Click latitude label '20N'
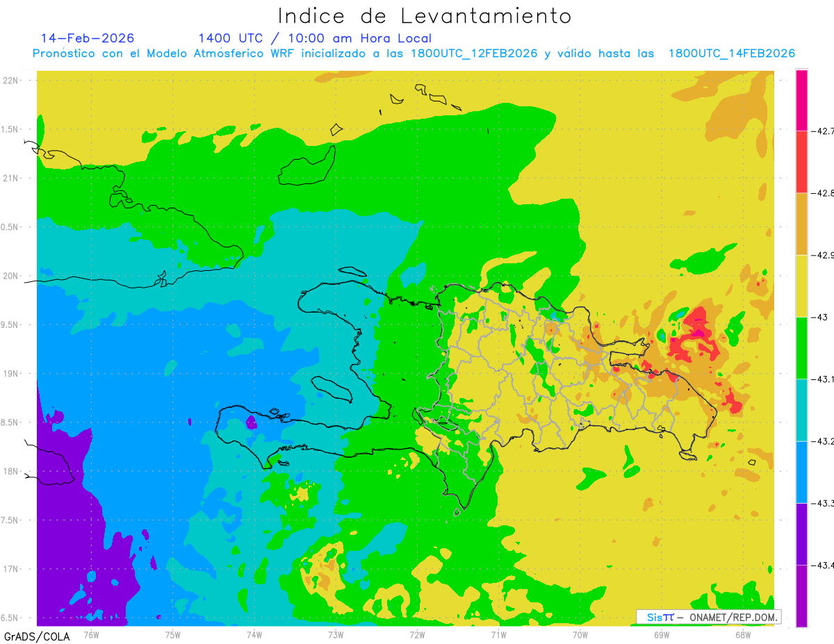Viewport: 834px width, 644px height. [x=10, y=276]
